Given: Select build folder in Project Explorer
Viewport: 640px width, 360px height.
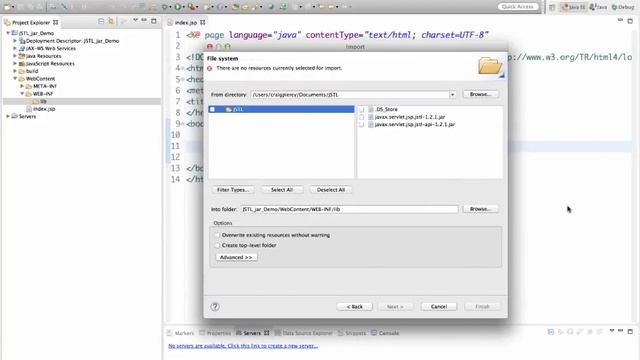Looking at the screenshot, I should pyautogui.click(x=32, y=71).
